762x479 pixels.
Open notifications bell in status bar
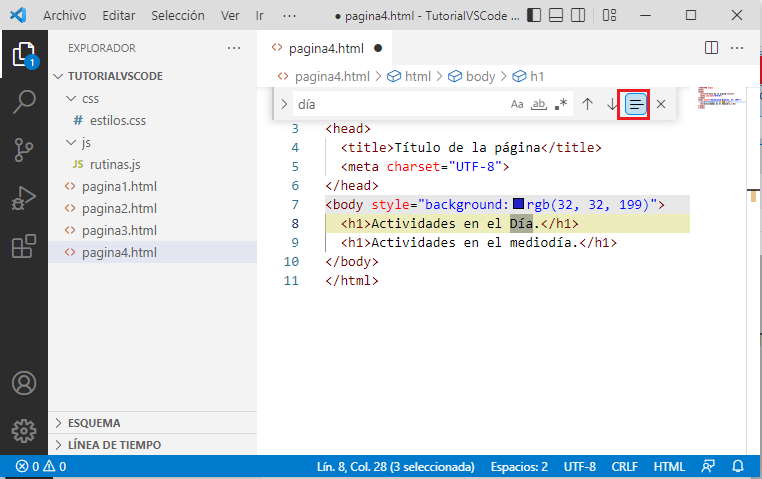tap(738, 466)
